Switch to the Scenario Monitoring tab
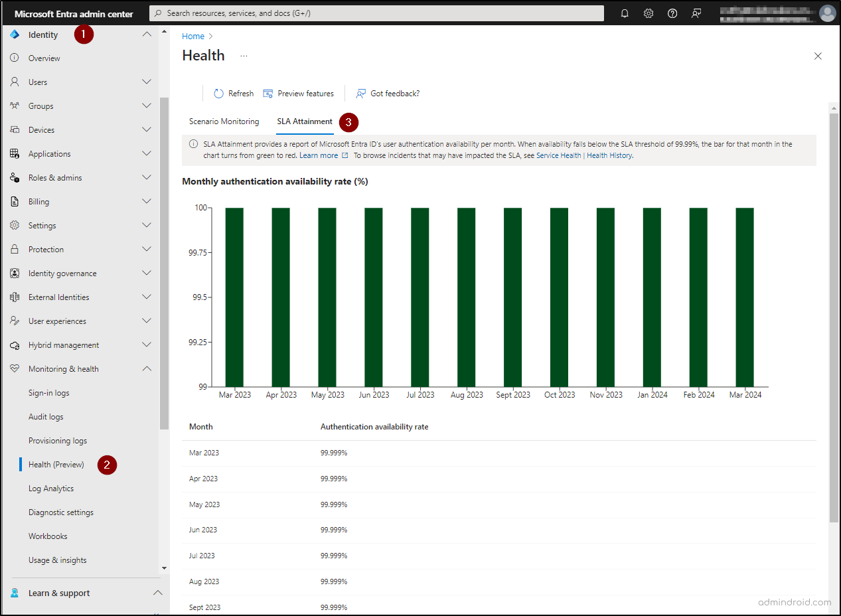 pyautogui.click(x=224, y=121)
